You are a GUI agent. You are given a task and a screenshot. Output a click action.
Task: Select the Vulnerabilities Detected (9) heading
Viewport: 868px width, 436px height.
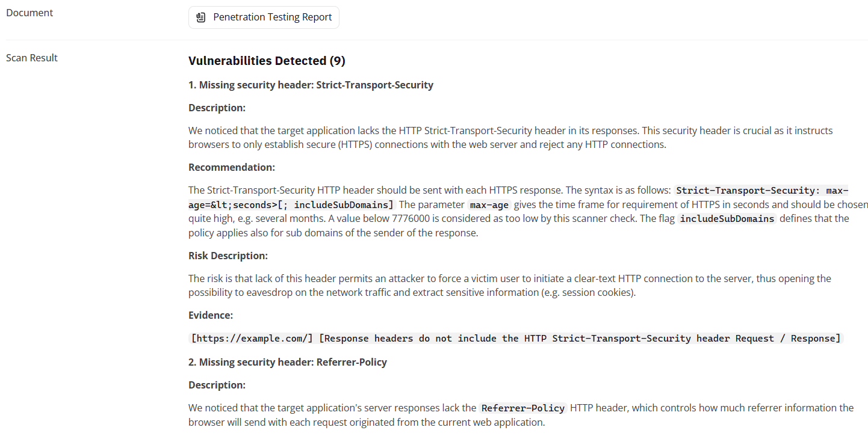(267, 61)
